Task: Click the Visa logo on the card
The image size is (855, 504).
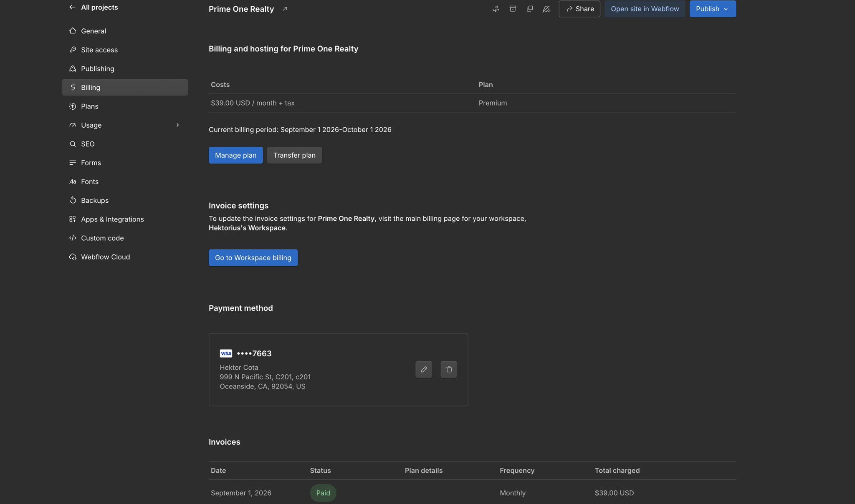Action: tap(226, 353)
